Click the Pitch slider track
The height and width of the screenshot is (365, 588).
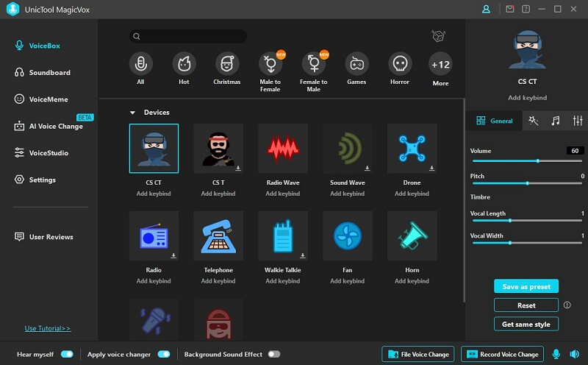[x=527, y=183]
